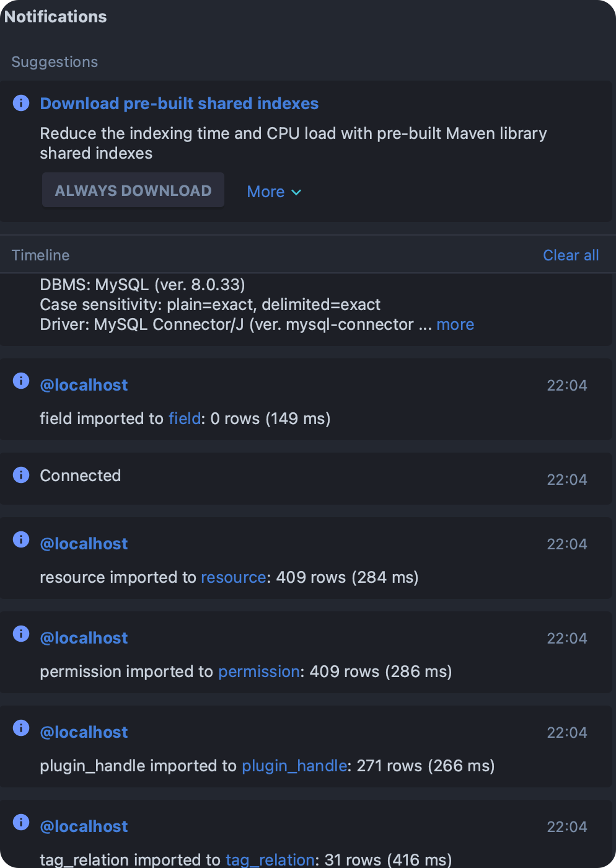Open the 'resource' table link
The height and width of the screenshot is (868, 616).
[x=234, y=578]
